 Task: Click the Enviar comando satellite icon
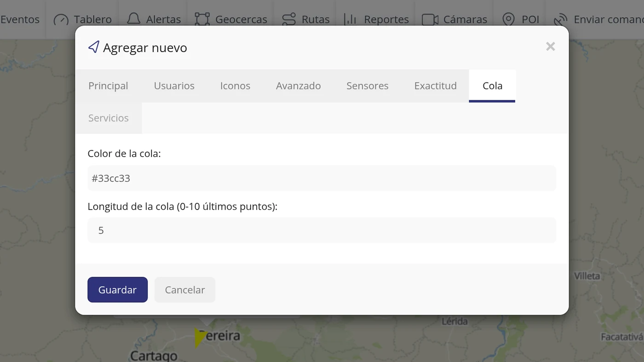[560, 19]
